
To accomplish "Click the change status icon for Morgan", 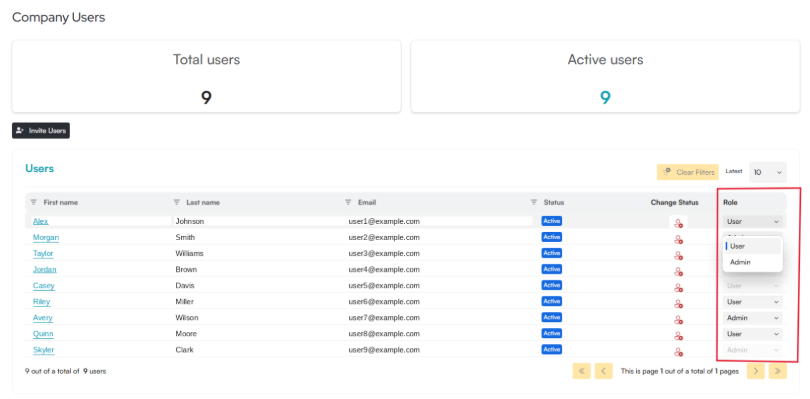I will (x=678, y=239).
